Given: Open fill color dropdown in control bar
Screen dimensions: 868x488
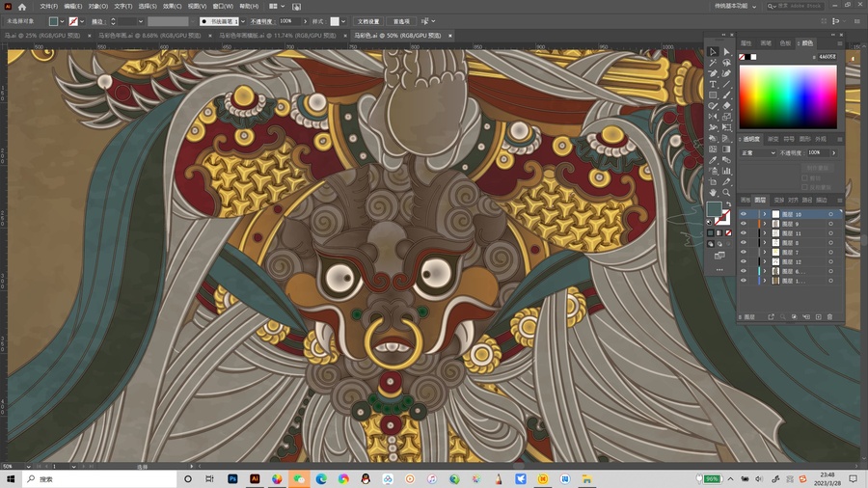Looking at the screenshot, I should (x=62, y=21).
